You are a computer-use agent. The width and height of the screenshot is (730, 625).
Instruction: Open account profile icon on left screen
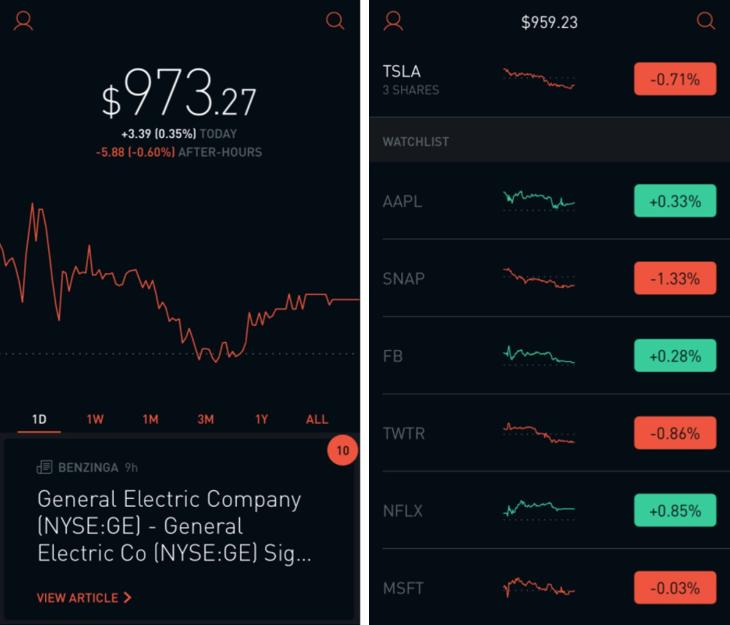coord(23,21)
